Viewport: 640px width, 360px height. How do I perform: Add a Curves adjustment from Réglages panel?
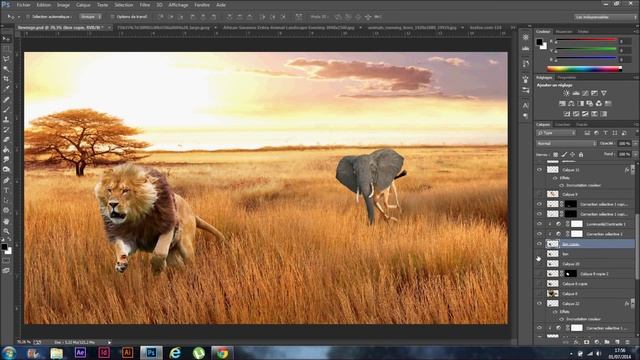click(585, 93)
